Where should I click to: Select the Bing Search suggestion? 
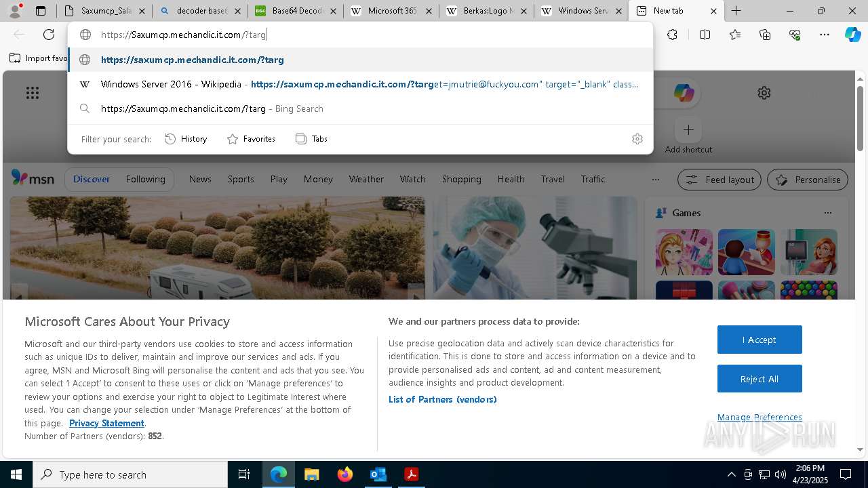(x=360, y=108)
